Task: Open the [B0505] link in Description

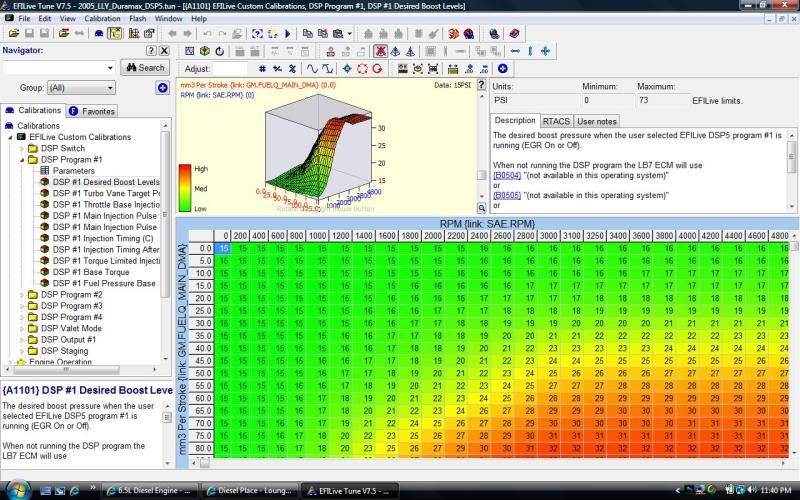Action: (x=507, y=195)
